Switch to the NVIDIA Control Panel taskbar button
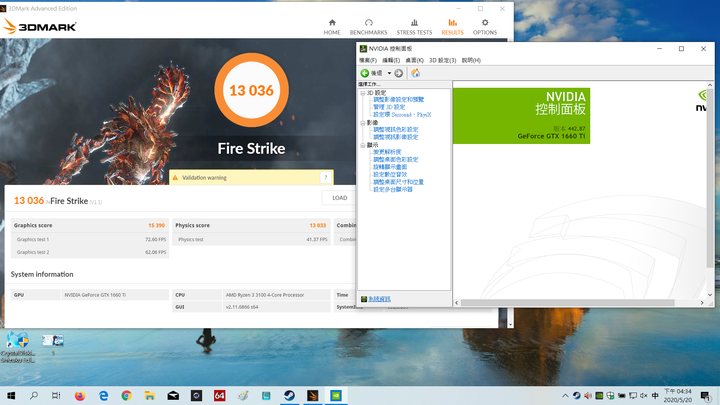This screenshot has width=720, height=405. pyautogui.click(x=336, y=395)
